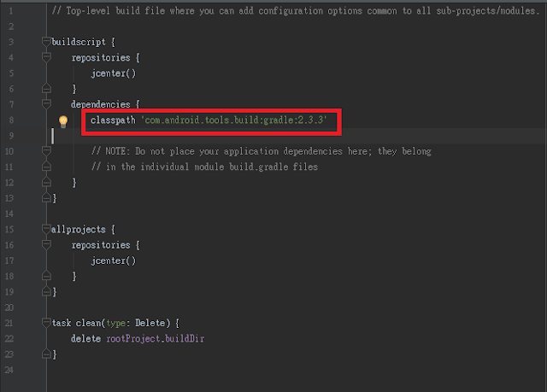The height and width of the screenshot is (392, 547).
Task: Place cursor in the top-level comment line
Action: coord(256,10)
